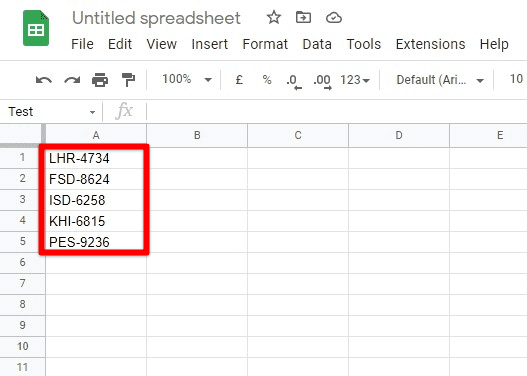Open the Help menu
527x376 pixels.
(494, 44)
